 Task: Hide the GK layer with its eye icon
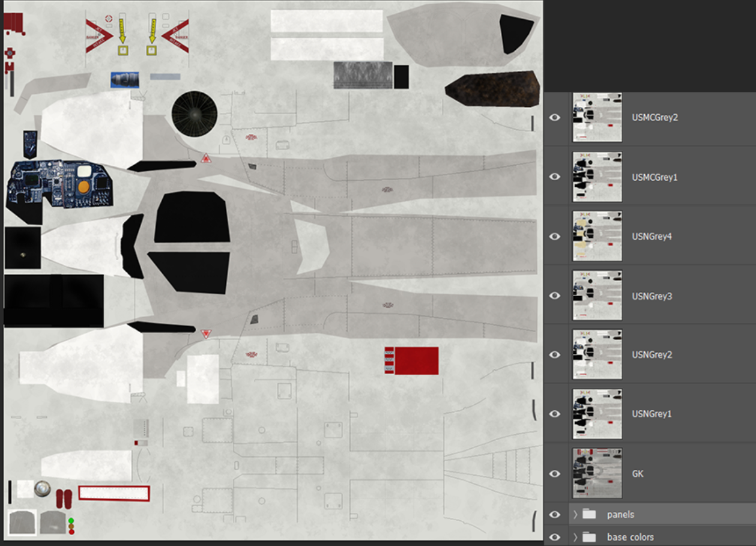(555, 473)
